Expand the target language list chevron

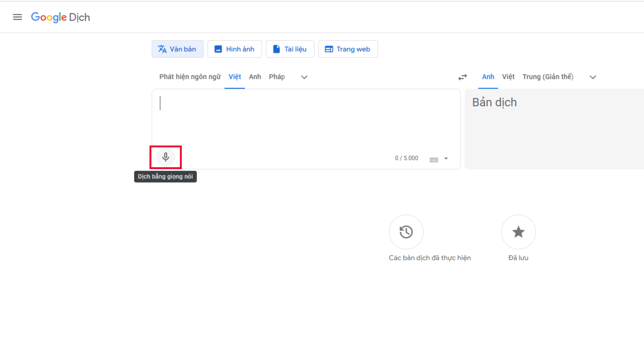click(x=593, y=77)
